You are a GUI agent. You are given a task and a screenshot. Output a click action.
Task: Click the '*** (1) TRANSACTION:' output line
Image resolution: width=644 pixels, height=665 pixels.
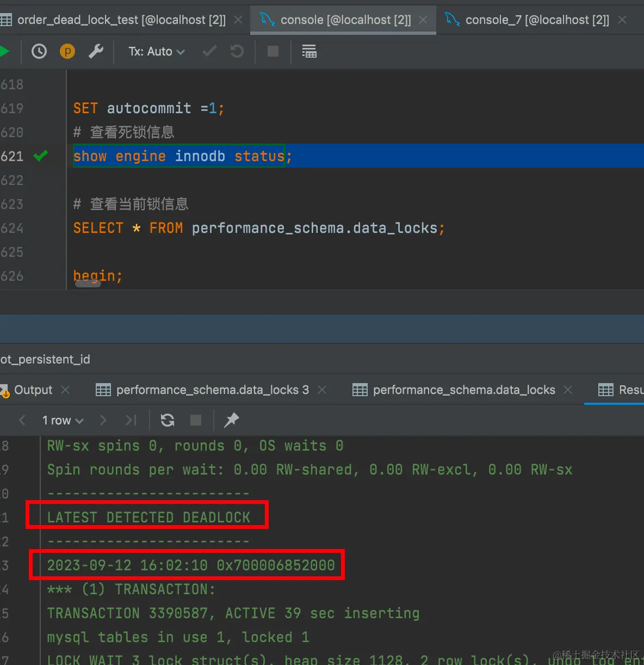point(131,589)
